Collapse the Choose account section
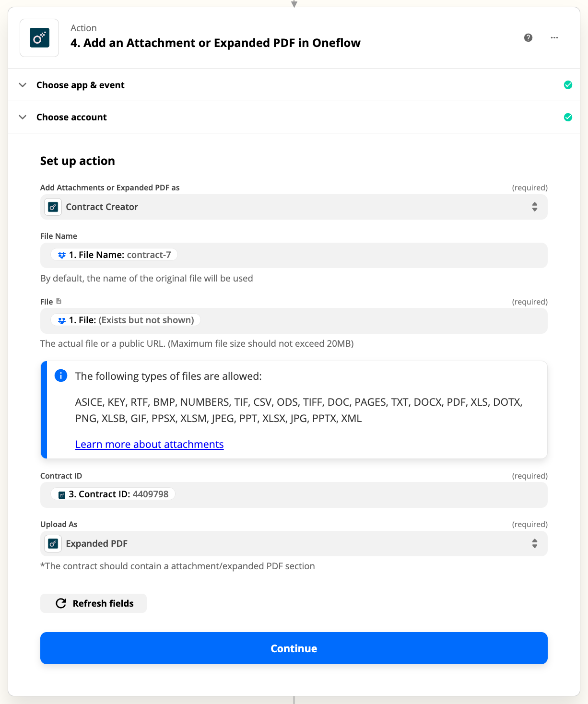Screen dimensions: 588x704 (x=23, y=117)
